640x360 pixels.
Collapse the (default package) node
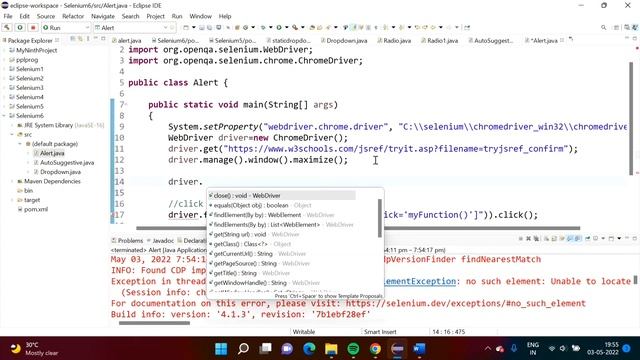pyautogui.click(x=20, y=144)
